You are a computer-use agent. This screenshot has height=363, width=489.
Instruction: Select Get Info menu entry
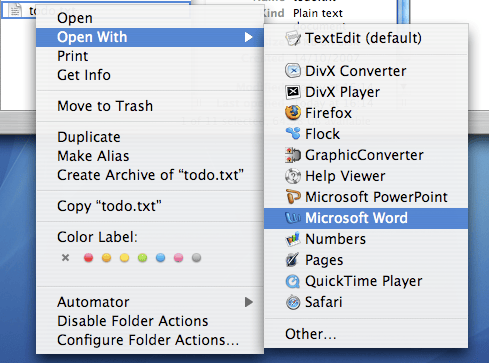[150, 75]
